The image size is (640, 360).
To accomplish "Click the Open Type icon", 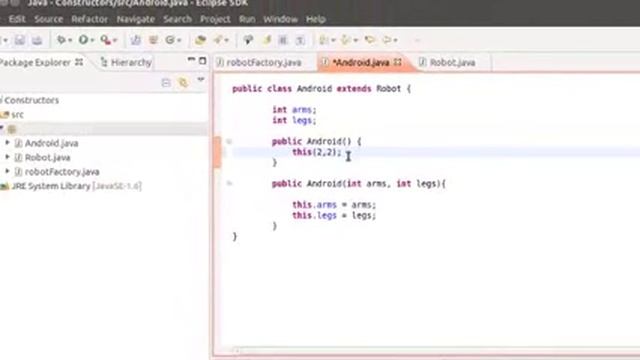I will [x=200, y=40].
